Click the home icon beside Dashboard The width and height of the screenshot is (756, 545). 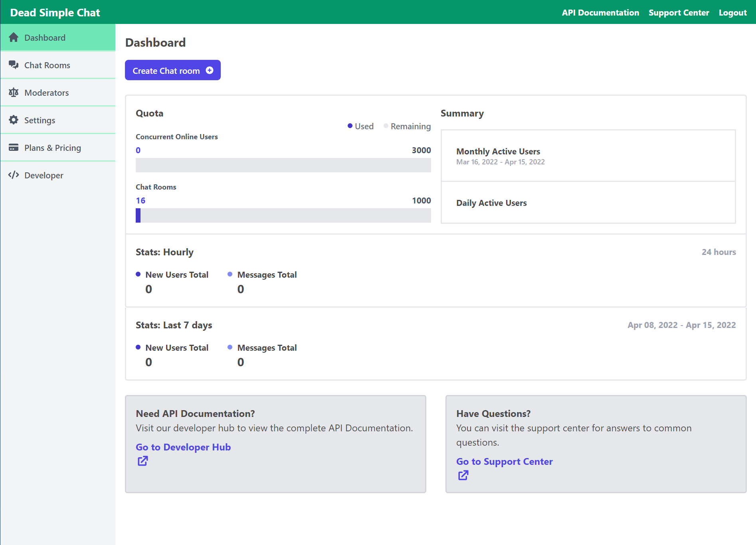(x=14, y=38)
